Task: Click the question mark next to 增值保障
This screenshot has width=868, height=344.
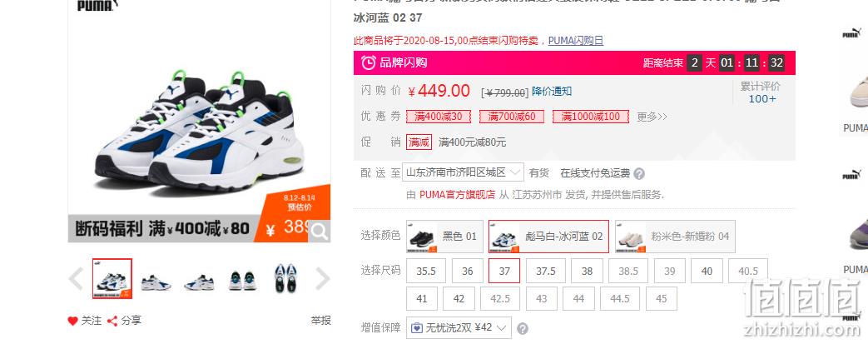Action: (522, 328)
